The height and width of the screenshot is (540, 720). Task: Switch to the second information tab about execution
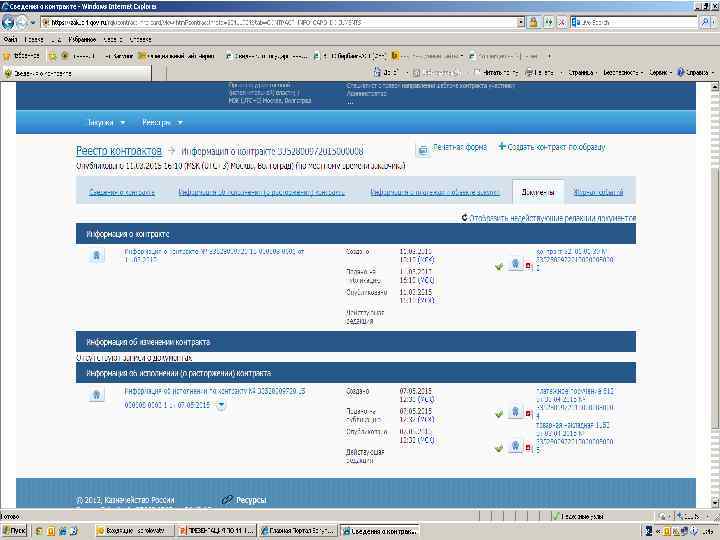[261, 192]
